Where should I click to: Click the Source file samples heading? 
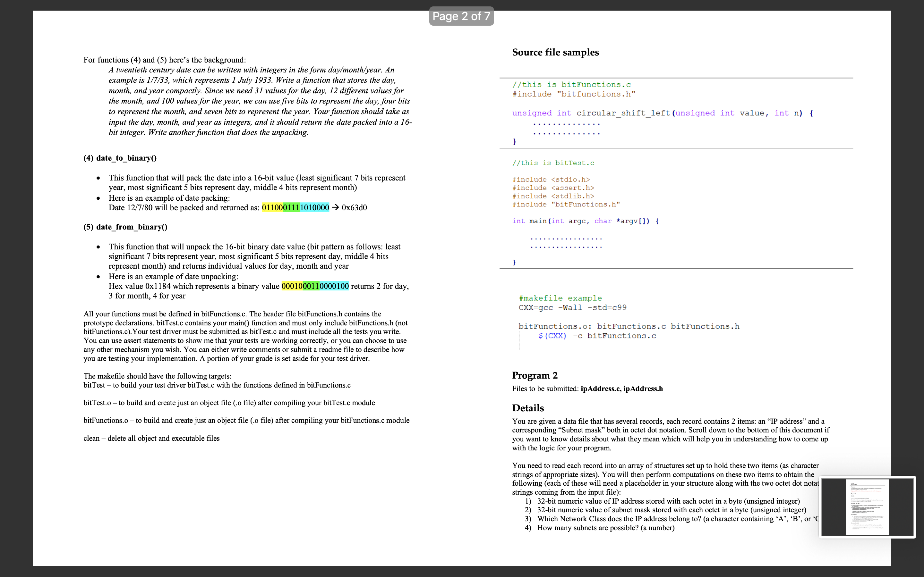pos(555,52)
